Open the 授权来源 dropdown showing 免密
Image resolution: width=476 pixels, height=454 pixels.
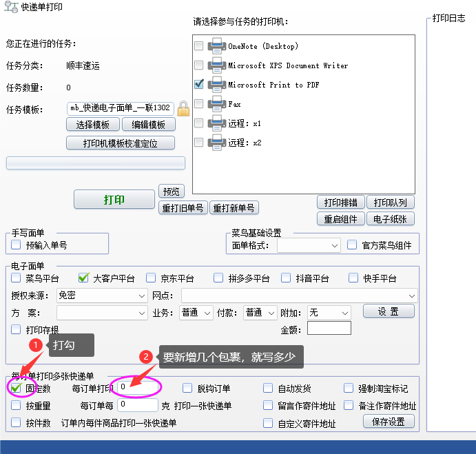101,296
